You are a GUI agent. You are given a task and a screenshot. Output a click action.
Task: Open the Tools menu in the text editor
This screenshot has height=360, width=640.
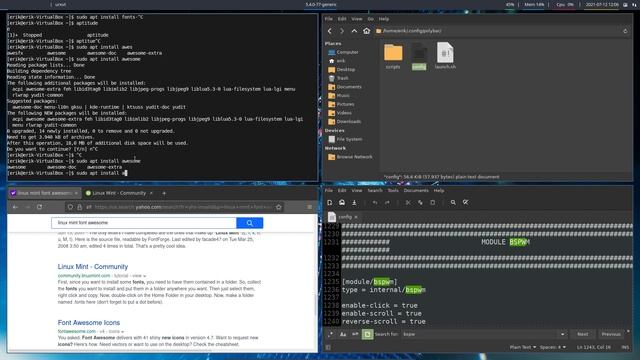coord(393,191)
